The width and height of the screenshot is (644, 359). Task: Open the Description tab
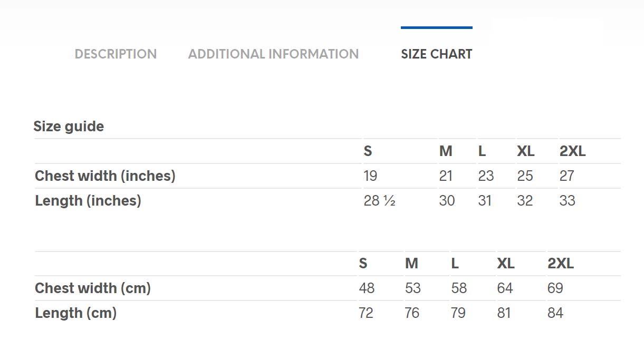coord(116,54)
